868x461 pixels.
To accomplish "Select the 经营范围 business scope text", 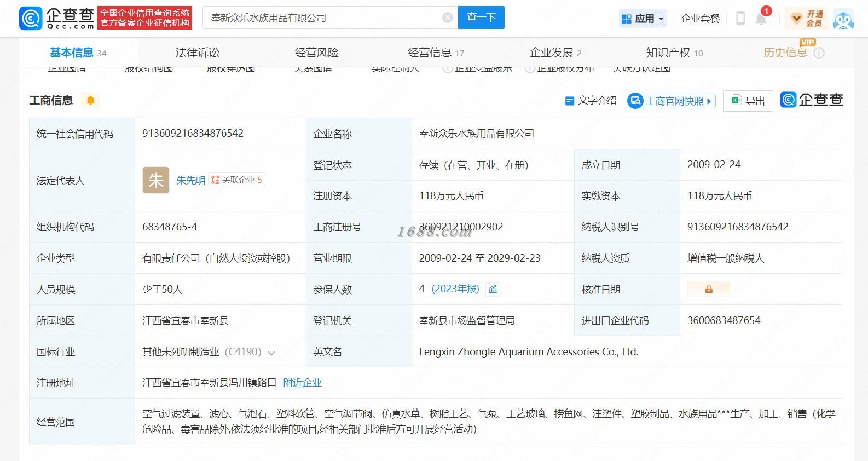I will [489, 421].
